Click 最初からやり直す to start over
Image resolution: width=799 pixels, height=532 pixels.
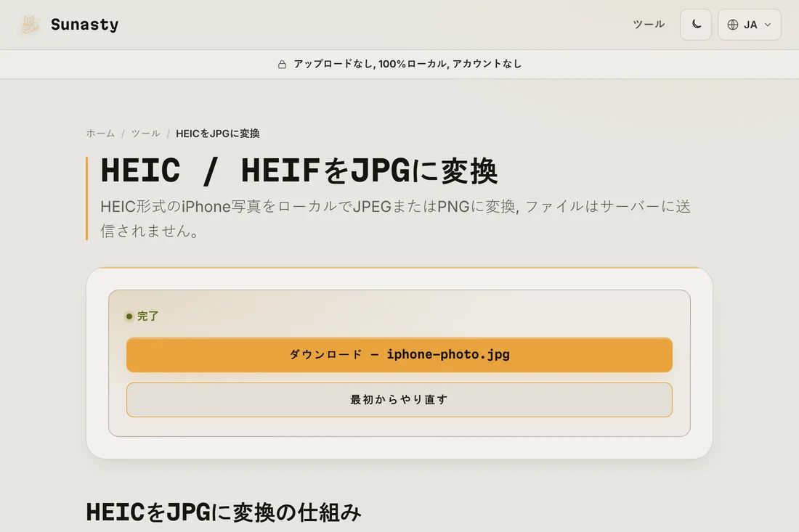click(399, 400)
